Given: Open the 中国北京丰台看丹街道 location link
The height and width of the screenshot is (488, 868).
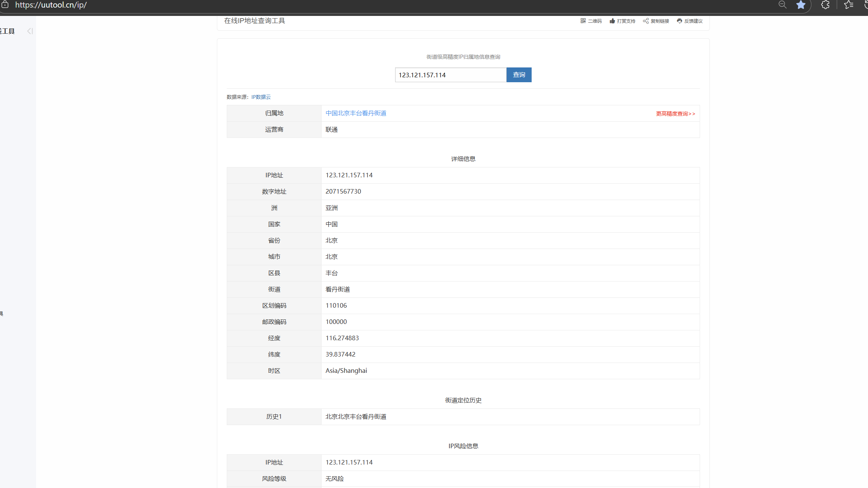Looking at the screenshot, I should 356,113.
